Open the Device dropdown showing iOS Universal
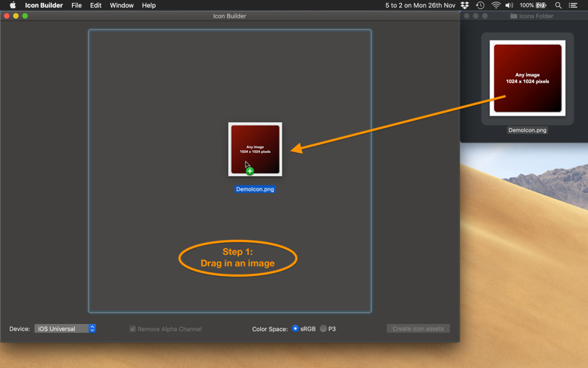Screen dimensions: 588x368 coord(65,328)
